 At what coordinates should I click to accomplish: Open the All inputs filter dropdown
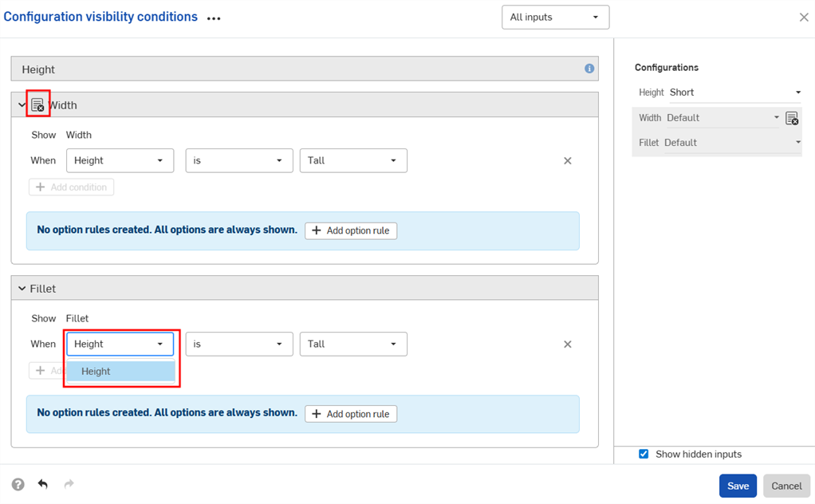[555, 18]
